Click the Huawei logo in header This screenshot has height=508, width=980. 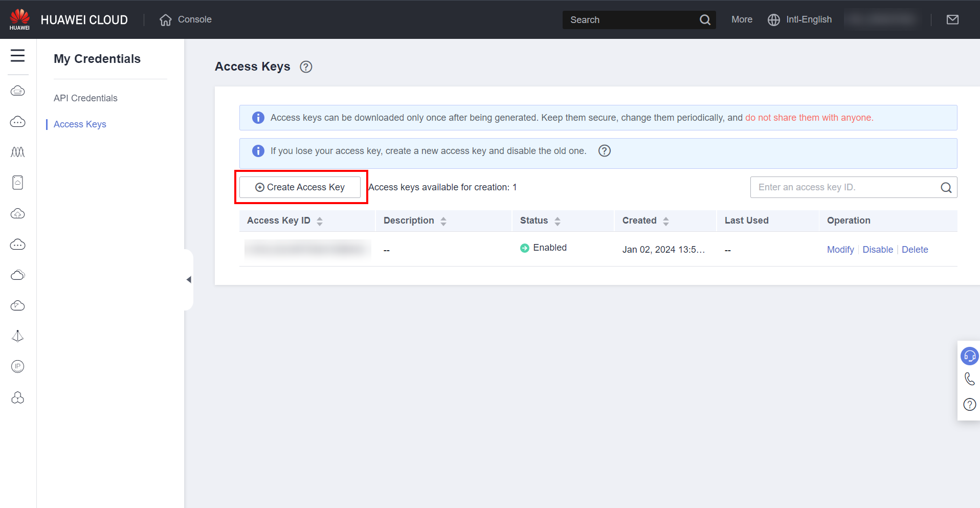[19, 19]
